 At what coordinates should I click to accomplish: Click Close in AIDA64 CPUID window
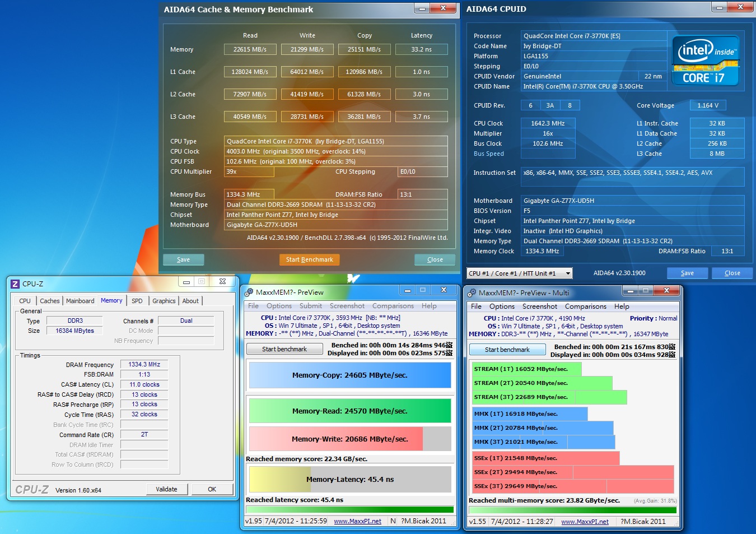click(x=732, y=273)
